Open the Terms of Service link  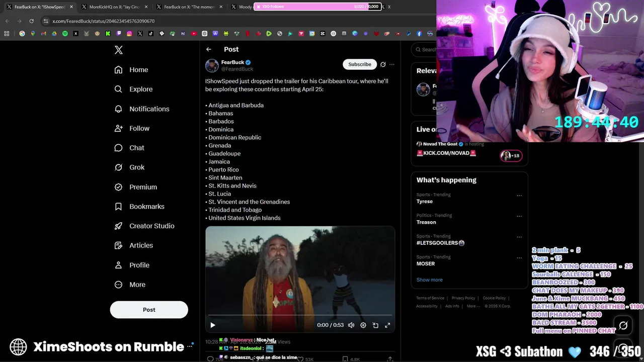point(430,298)
